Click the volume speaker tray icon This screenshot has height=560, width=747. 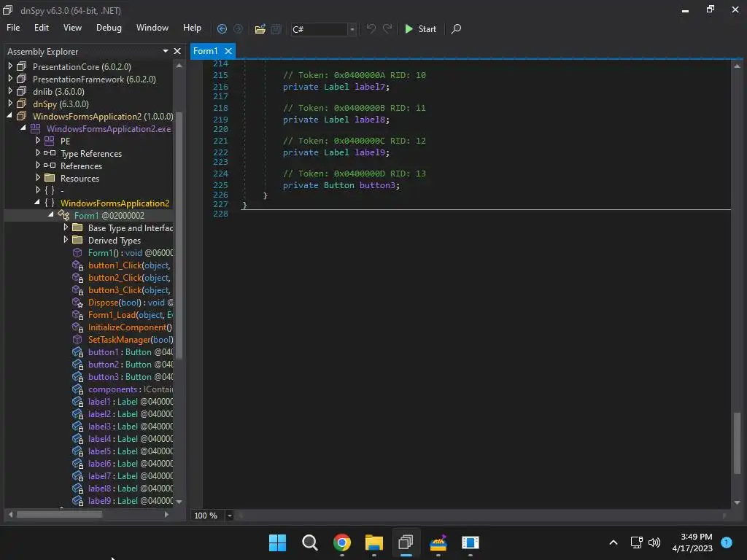click(x=654, y=542)
